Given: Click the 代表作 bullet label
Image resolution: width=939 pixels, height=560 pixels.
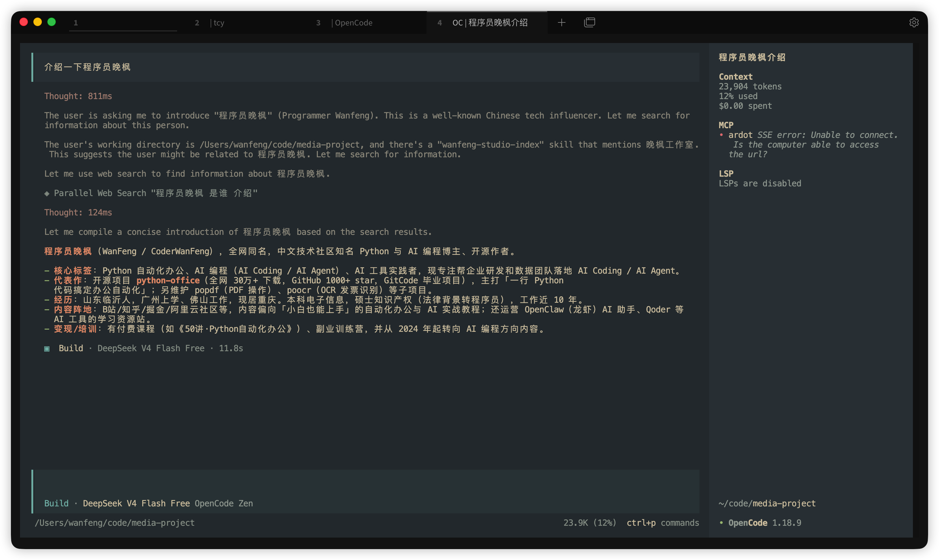Looking at the screenshot, I should pyautogui.click(x=68, y=280).
